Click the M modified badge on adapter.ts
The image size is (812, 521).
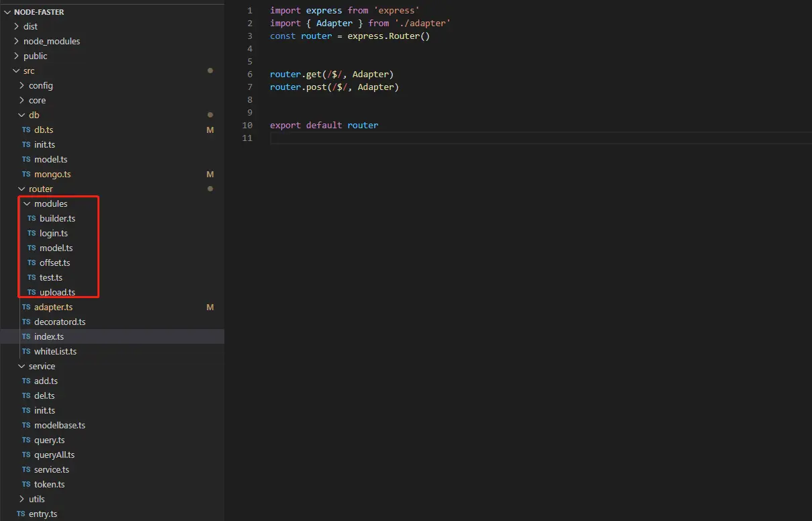click(x=210, y=307)
